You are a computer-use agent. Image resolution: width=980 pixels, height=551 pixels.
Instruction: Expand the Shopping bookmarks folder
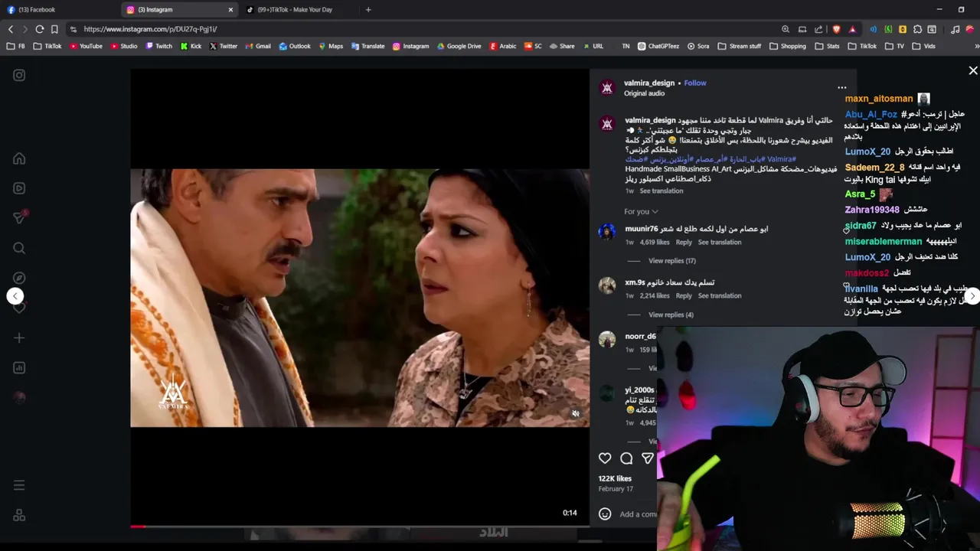tap(788, 46)
